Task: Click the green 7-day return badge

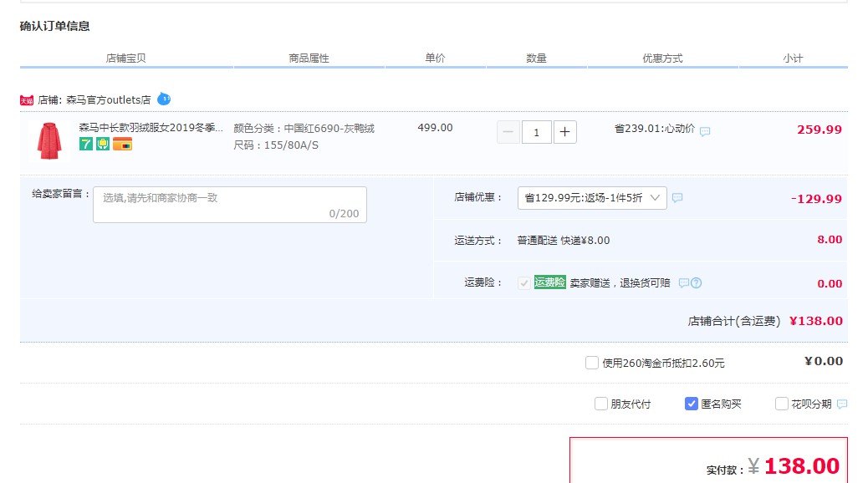Action: 86,145
